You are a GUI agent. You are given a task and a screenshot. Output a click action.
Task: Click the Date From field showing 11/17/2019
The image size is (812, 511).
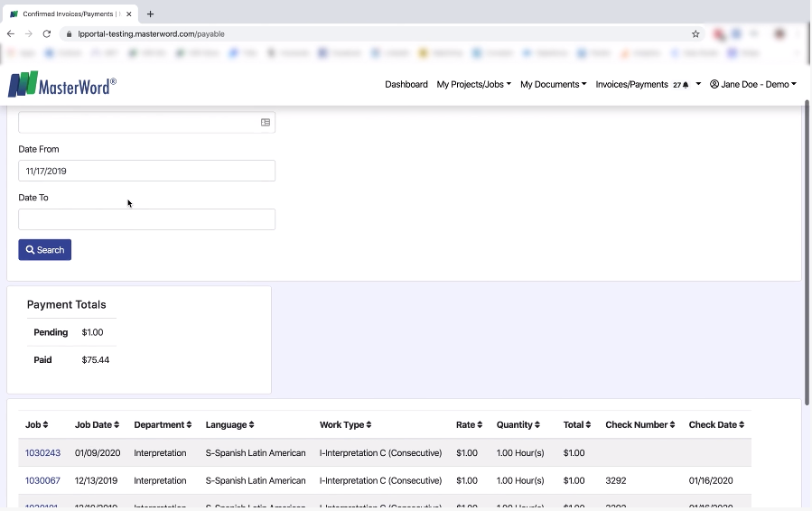click(146, 171)
